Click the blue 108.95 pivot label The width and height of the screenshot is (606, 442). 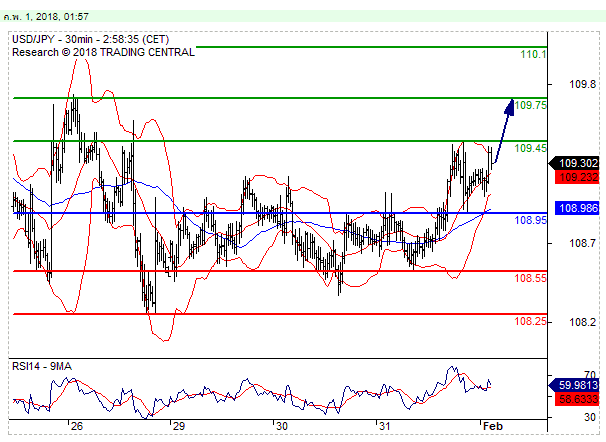point(531,220)
